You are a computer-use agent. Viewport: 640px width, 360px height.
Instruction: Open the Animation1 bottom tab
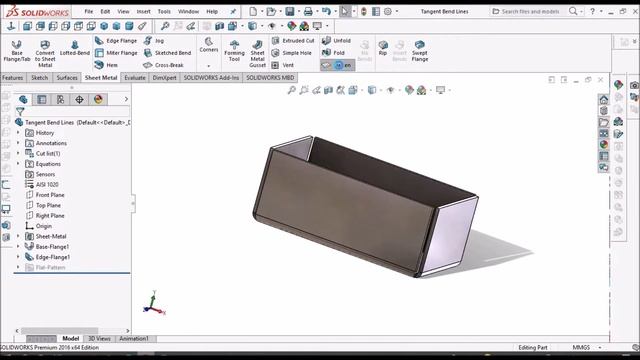[134, 338]
